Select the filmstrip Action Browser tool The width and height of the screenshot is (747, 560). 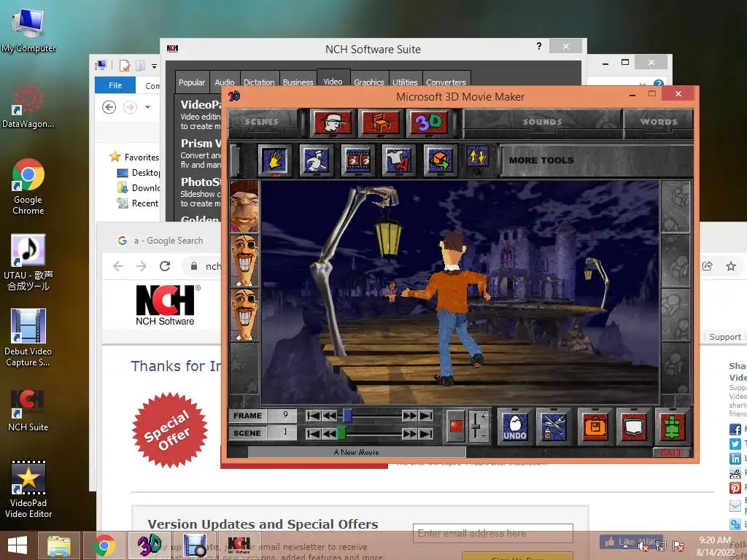point(357,160)
